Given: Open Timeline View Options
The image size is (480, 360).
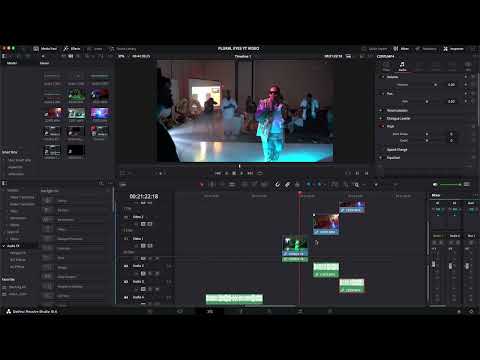Looking at the screenshot, I should (x=123, y=184).
